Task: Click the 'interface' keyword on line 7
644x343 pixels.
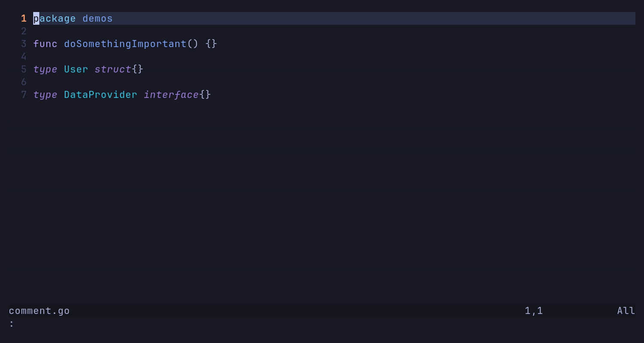Action: pos(171,94)
